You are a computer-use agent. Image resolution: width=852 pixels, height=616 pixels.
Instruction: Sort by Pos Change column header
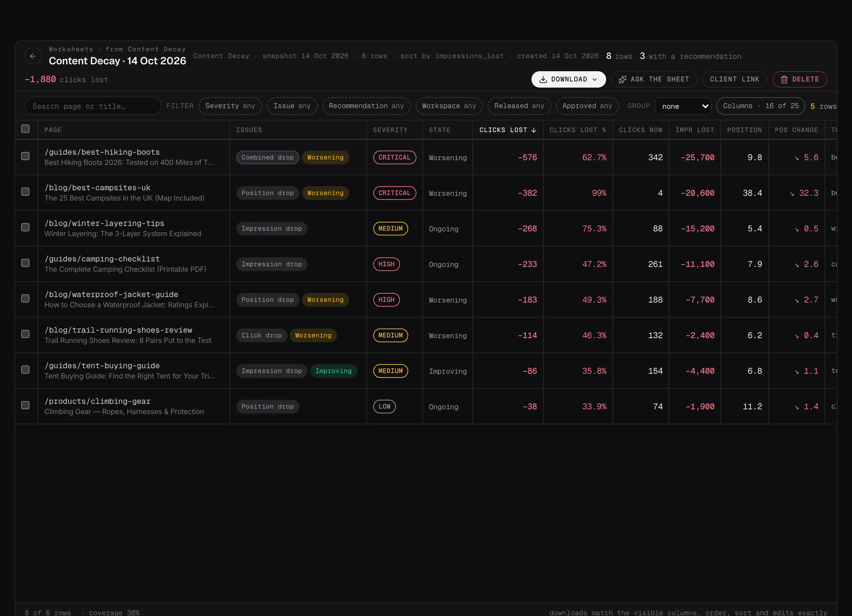pyautogui.click(x=796, y=130)
